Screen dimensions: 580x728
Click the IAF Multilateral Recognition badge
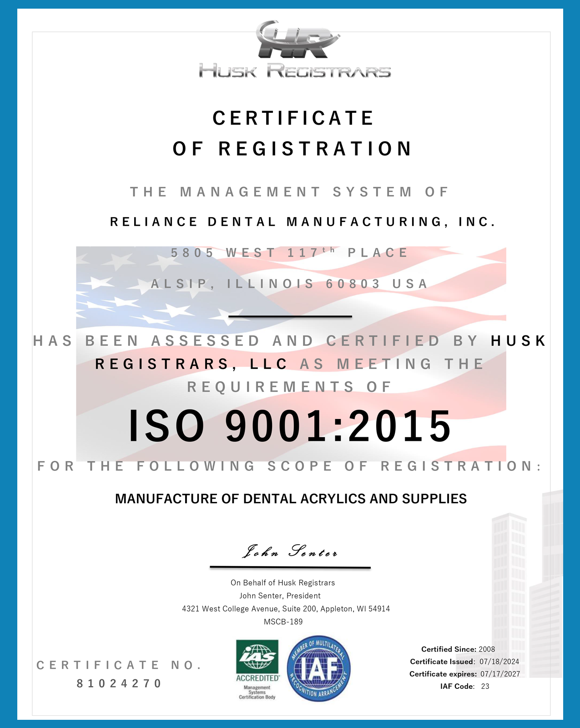318,668
